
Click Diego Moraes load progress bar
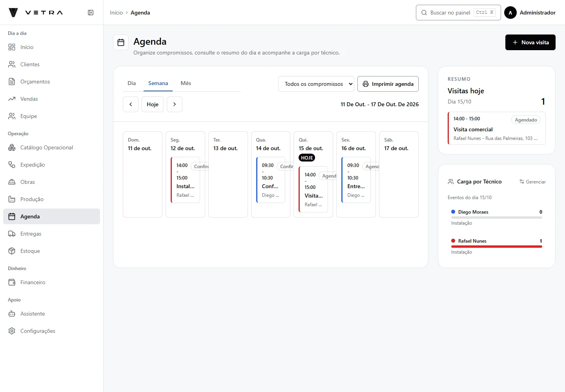(497, 218)
